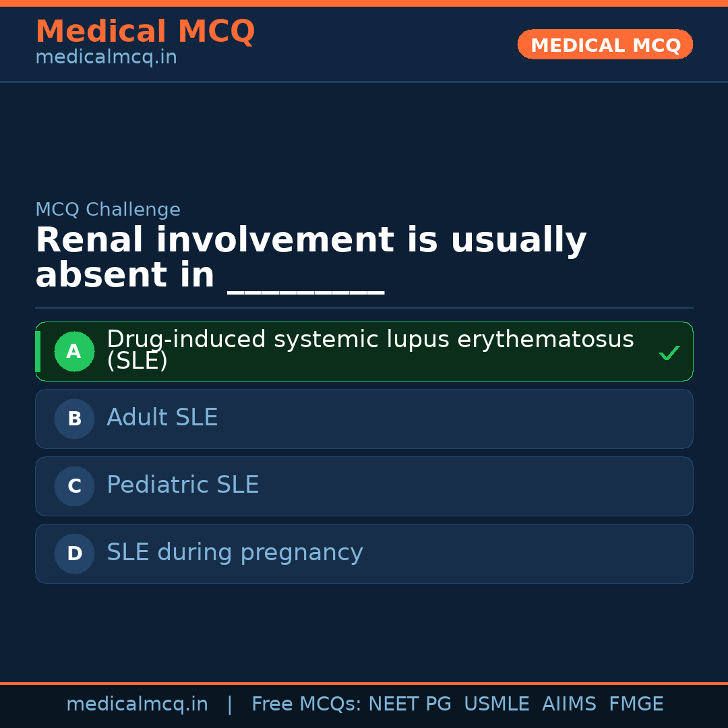The image size is (728, 728).
Task: Click the D letter circle badge
Action: [x=74, y=553]
